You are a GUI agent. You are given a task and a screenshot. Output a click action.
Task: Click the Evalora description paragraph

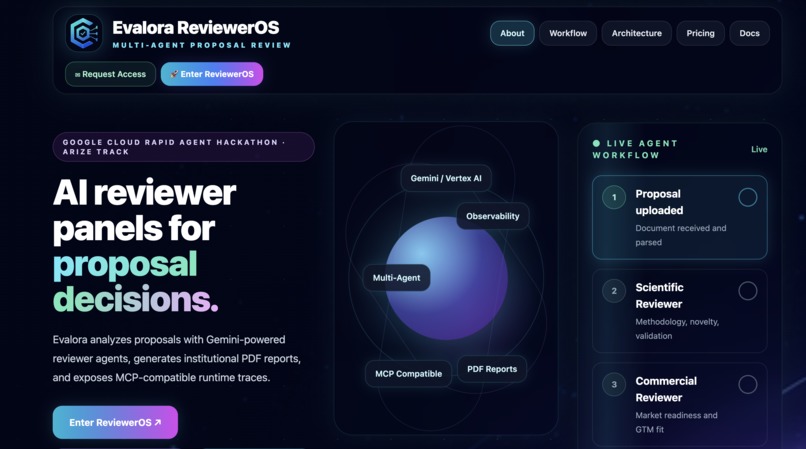click(177, 358)
